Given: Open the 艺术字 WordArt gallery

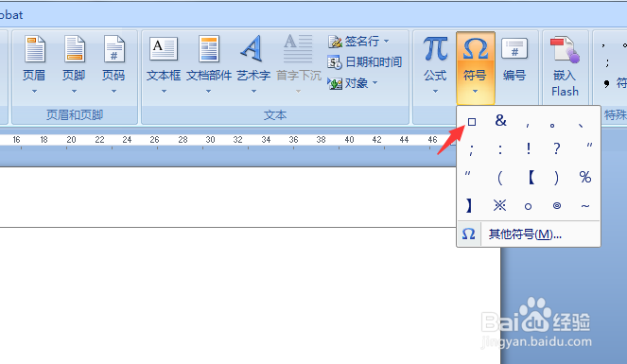Looking at the screenshot, I should pyautogui.click(x=253, y=64).
